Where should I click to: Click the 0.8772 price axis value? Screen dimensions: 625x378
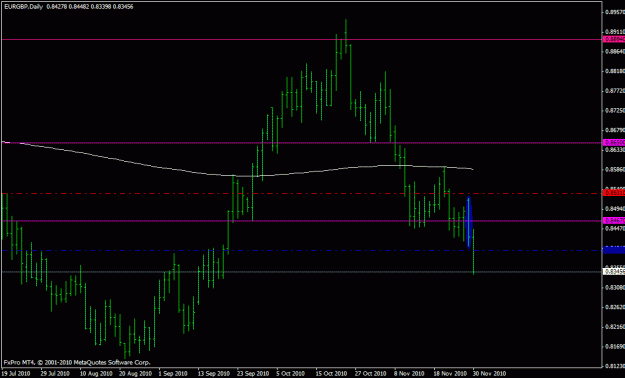tap(615, 91)
